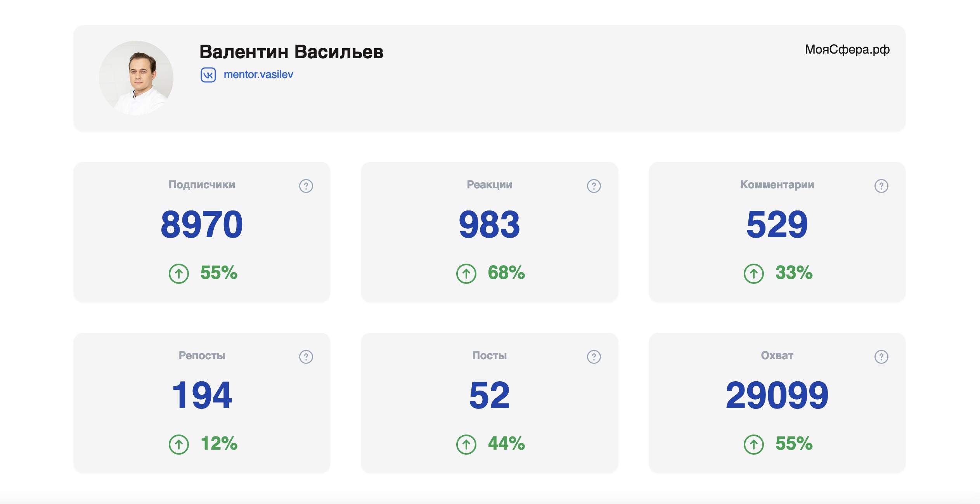Click green up arrow beside 68%
The image size is (980, 504).
tap(466, 273)
